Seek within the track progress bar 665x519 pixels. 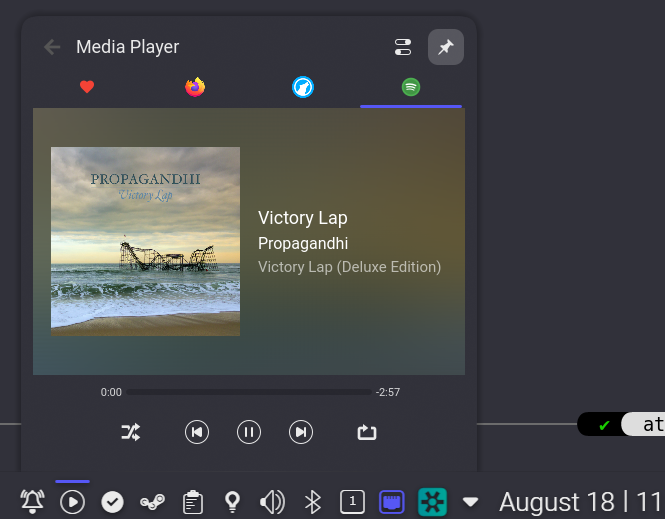[x=249, y=392]
